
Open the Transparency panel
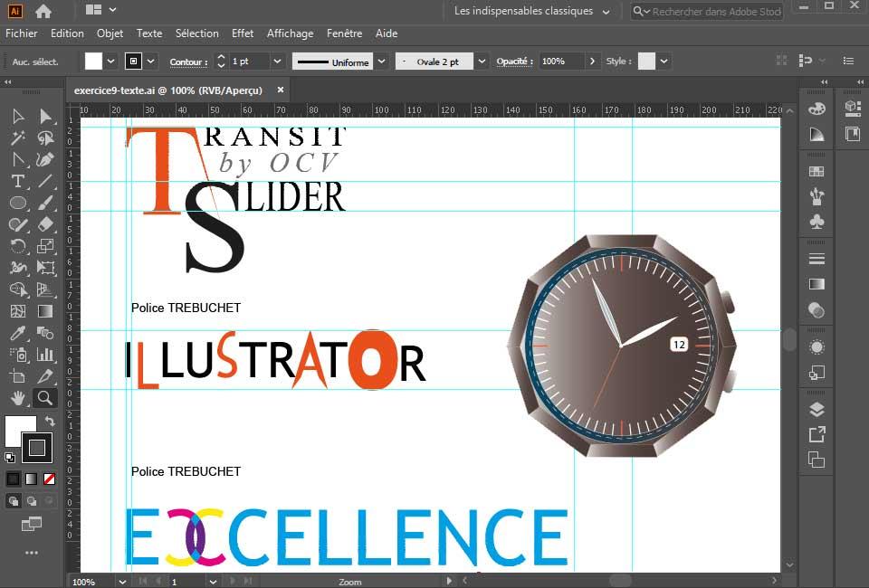pos(816,310)
